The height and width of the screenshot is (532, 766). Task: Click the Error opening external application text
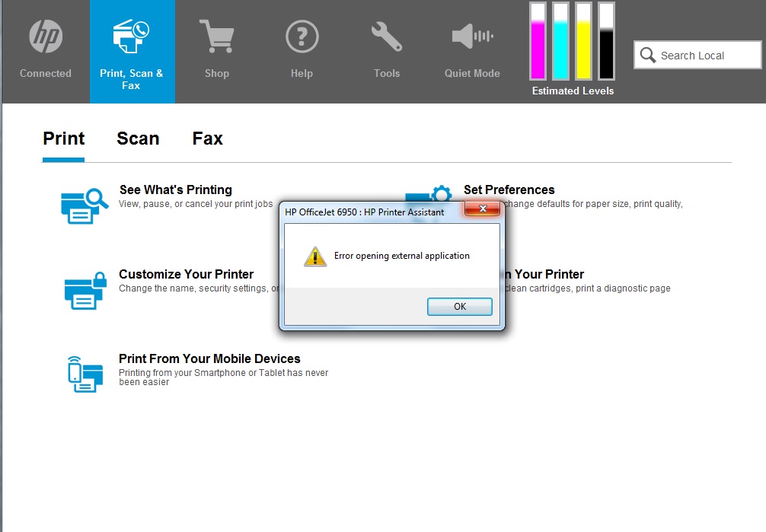[x=401, y=256]
